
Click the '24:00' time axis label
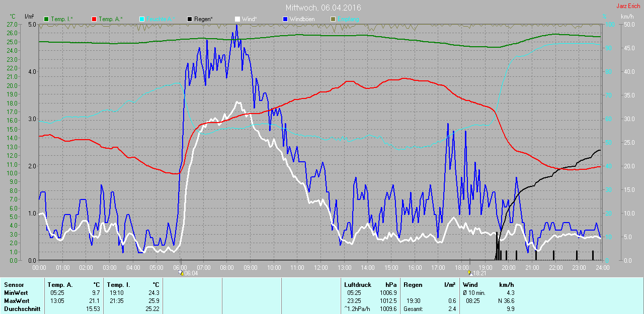[x=602, y=267]
